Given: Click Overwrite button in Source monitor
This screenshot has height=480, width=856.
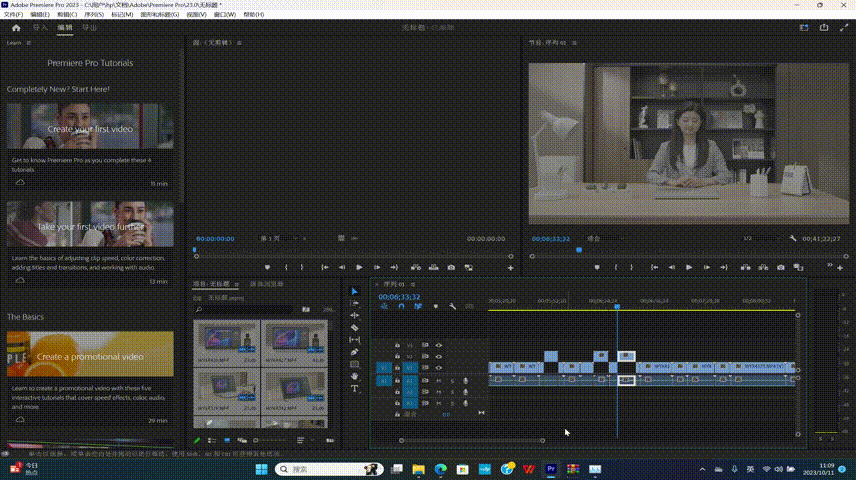Looking at the screenshot, I should click(x=433, y=268).
